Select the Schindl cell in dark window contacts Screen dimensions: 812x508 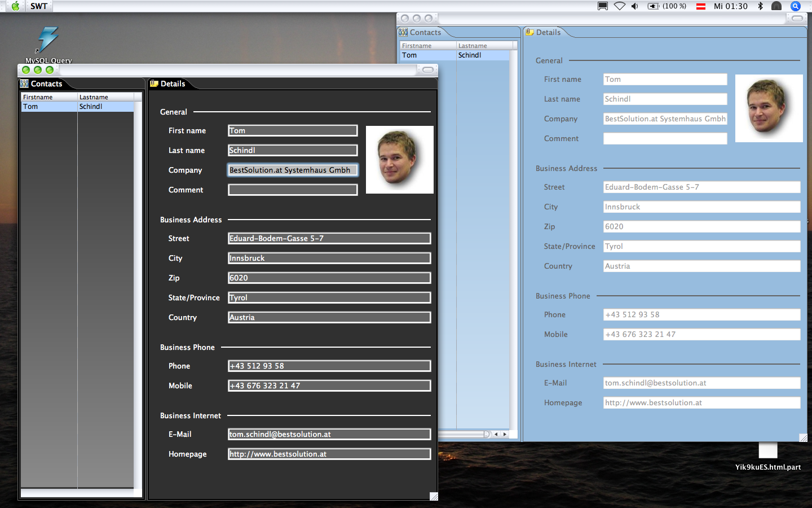point(105,107)
